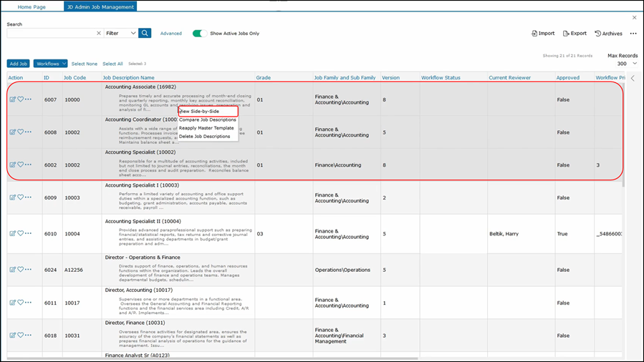Toggle the Show Active Jobs Only switch
Viewport: 644px width, 362px height.
[x=199, y=34]
